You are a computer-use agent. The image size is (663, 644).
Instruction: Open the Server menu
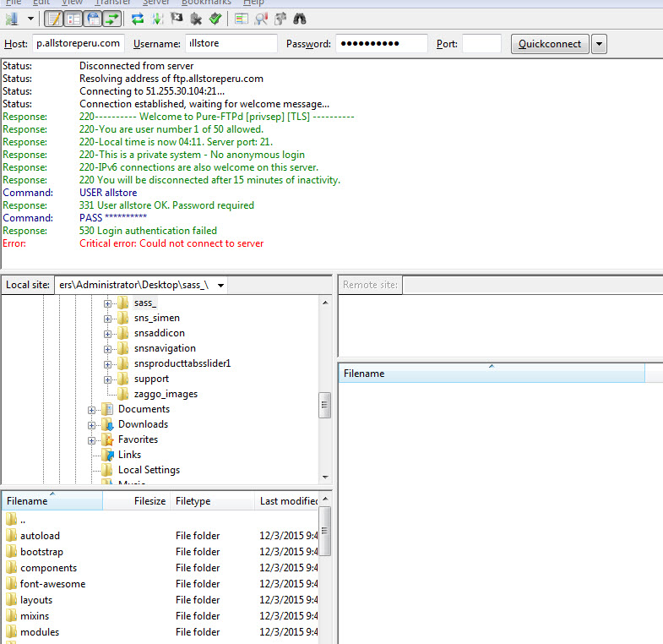[x=156, y=3]
